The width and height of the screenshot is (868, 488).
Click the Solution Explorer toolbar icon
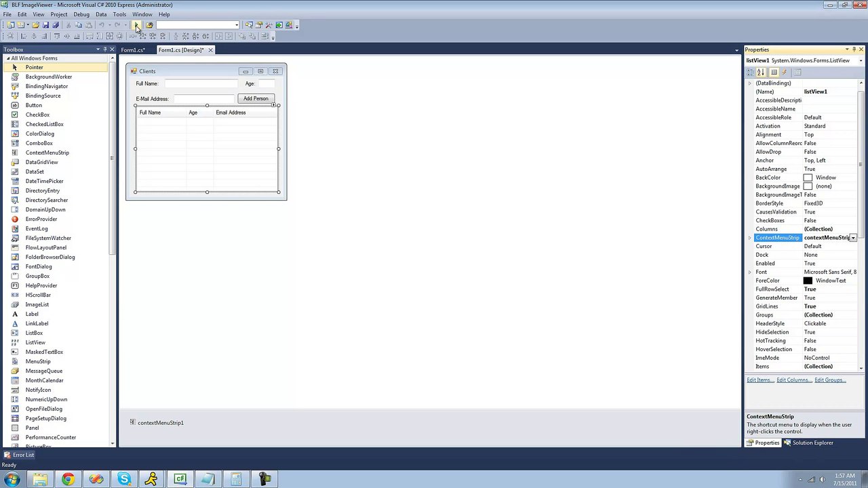(249, 25)
